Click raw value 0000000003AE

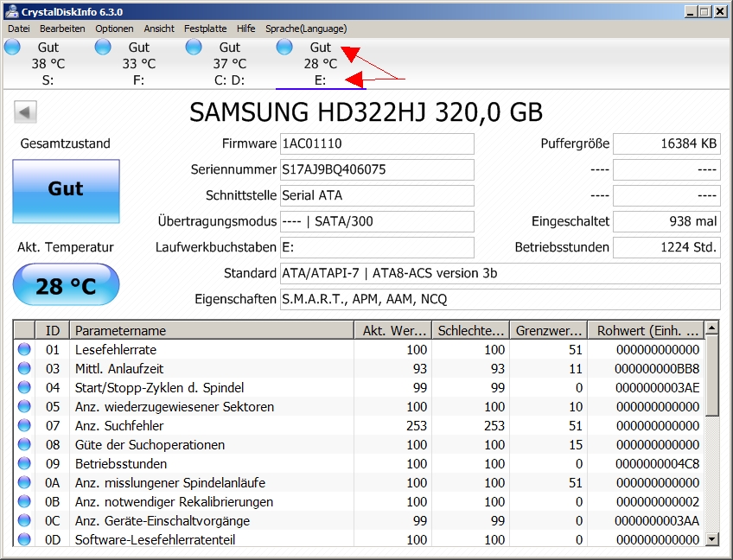click(x=657, y=387)
